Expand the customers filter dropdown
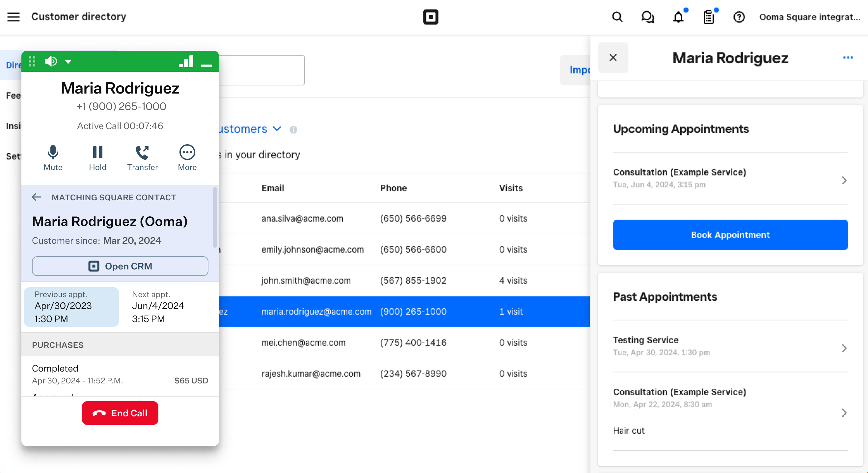The width and height of the screenshot is (868, 473). coord(277,129)
